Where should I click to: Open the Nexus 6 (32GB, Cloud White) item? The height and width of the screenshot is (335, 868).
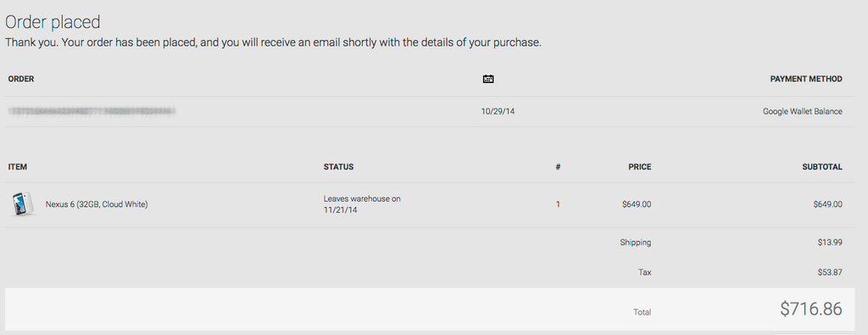click(97, 204)
